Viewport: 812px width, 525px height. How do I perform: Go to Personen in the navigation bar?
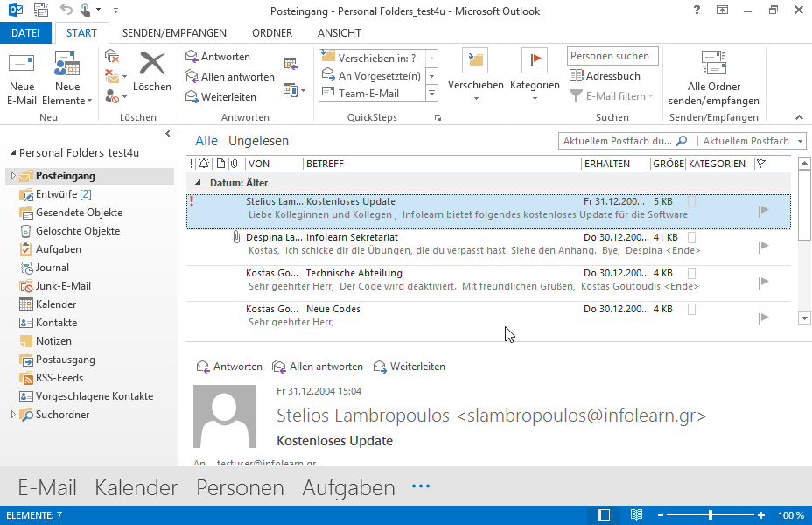point(240,487)
